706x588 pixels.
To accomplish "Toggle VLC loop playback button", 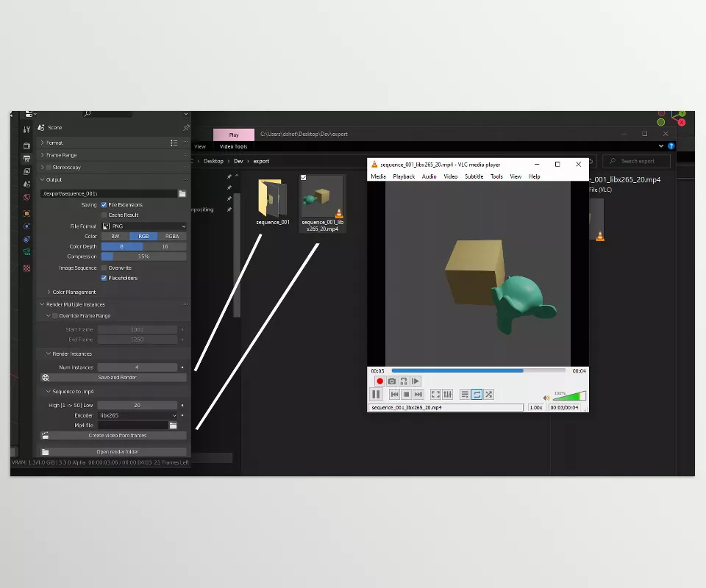I will pos(477,395).
